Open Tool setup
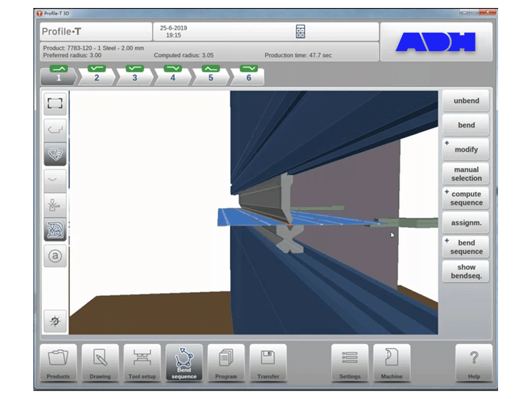Screen dimensions: 532x399 coord(142,362)
